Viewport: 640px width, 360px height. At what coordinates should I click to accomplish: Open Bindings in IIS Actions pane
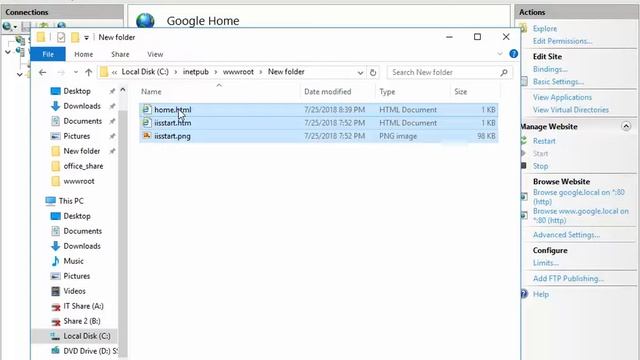550,69
